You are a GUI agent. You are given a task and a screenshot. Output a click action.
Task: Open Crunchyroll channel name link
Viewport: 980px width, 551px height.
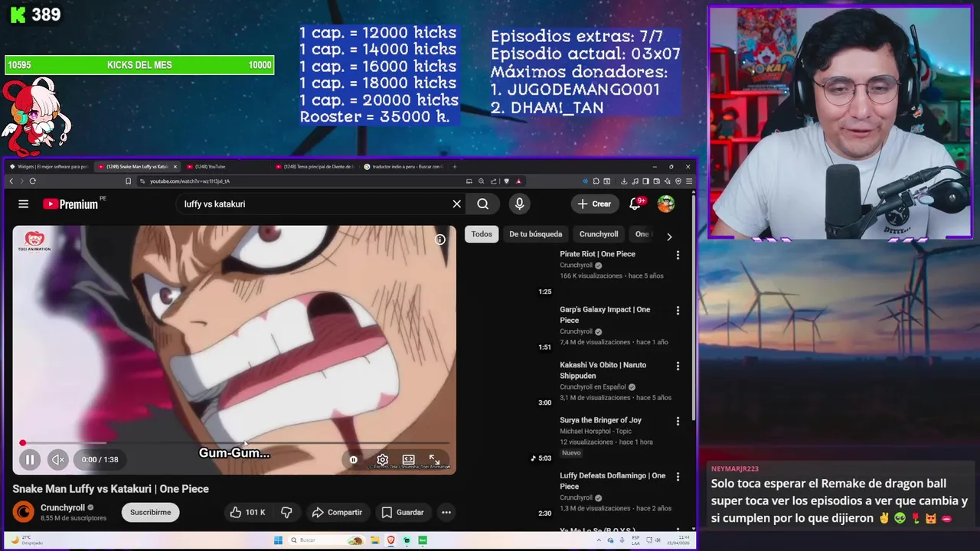(63, 507)
